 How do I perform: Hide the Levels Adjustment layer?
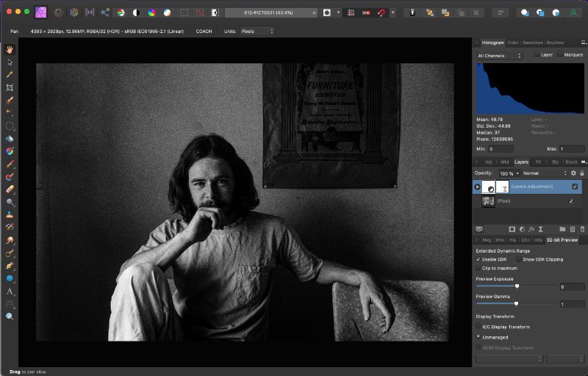[x=575, y=187]
